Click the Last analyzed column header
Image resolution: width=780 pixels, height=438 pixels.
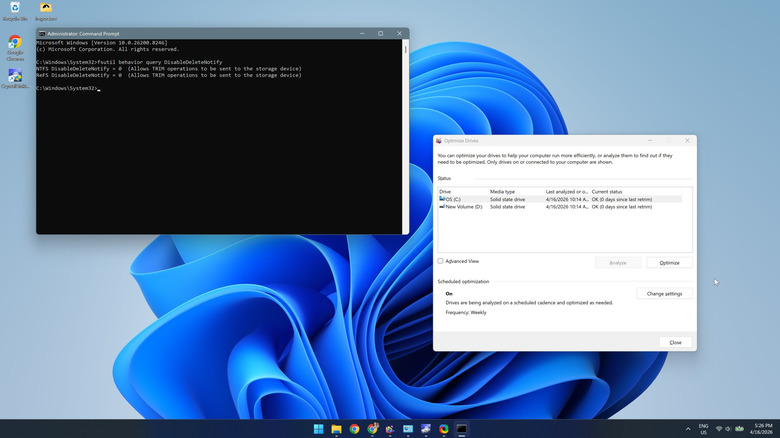click(x=567, y=192)
